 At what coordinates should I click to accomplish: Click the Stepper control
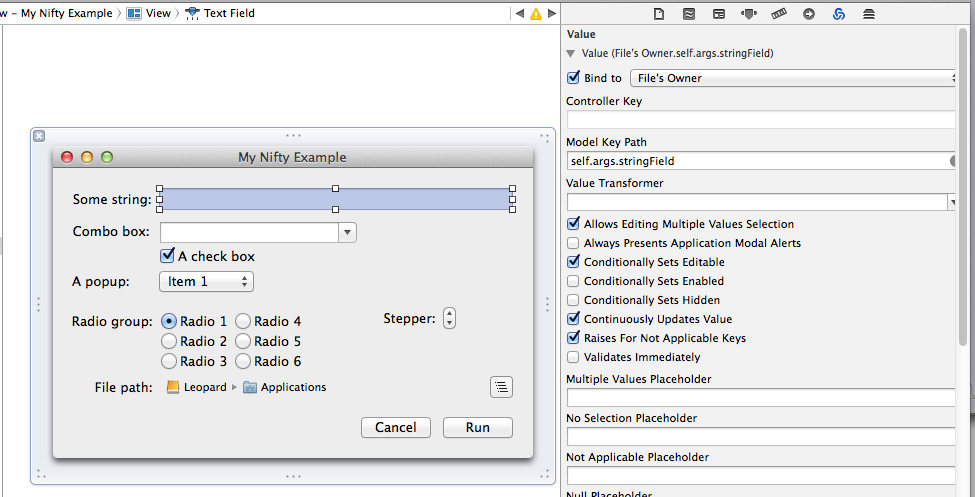450,318
